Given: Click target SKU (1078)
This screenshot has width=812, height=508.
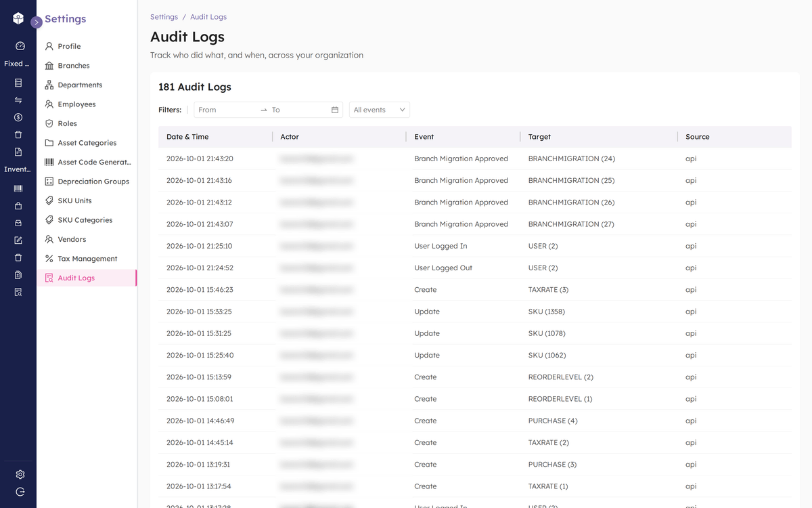Looking at the screenshot, I should [547, 333].
